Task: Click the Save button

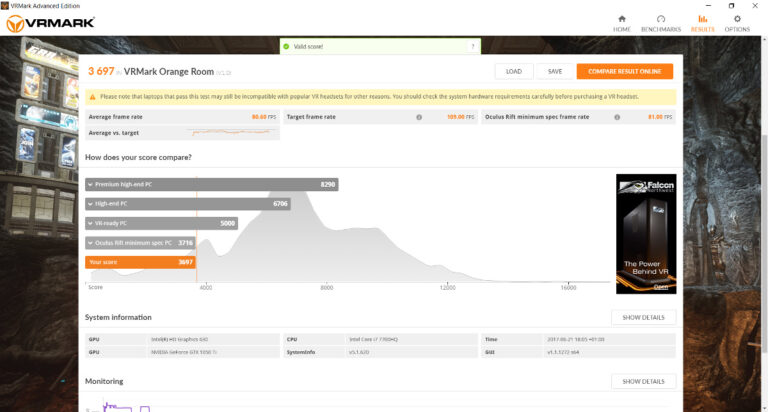Action: tap(554, 71)
